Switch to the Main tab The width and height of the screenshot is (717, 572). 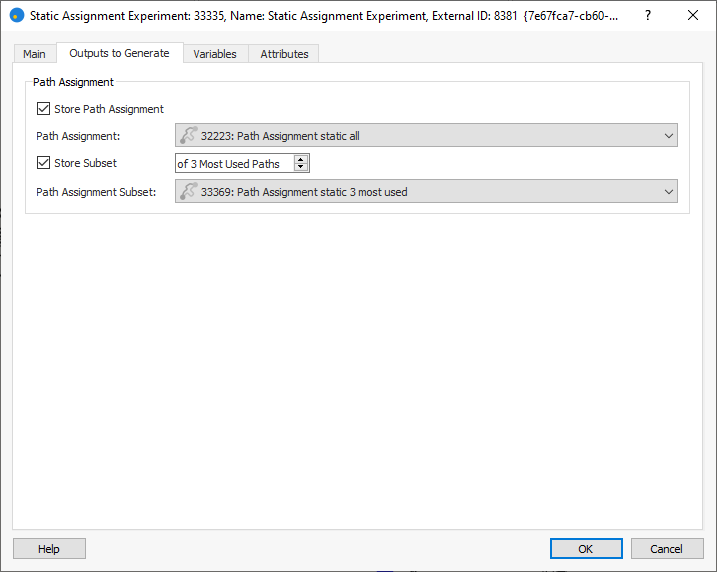pyautogui.click(x=34, y=54)
